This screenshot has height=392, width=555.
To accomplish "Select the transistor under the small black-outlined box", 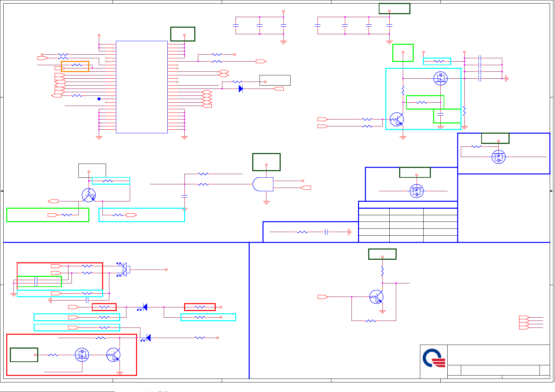I will coord(89,195).
